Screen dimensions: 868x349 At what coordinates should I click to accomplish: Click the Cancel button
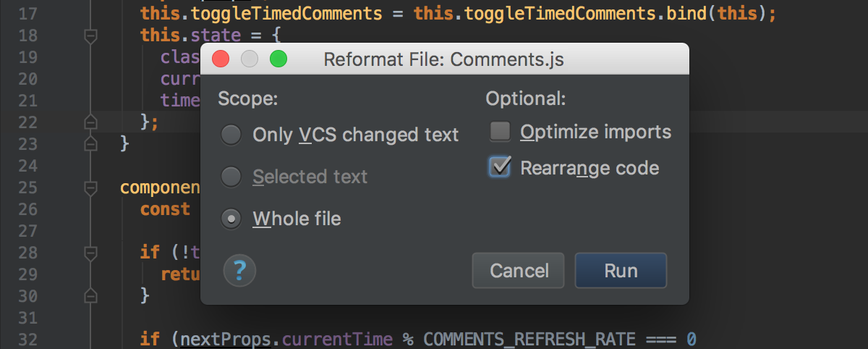click(519, 271)
